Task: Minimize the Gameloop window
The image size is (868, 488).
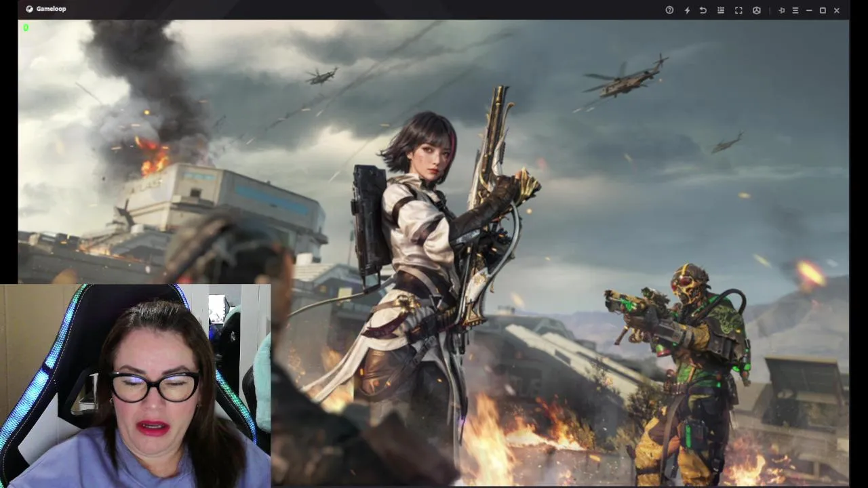Action: pos(809,10)
